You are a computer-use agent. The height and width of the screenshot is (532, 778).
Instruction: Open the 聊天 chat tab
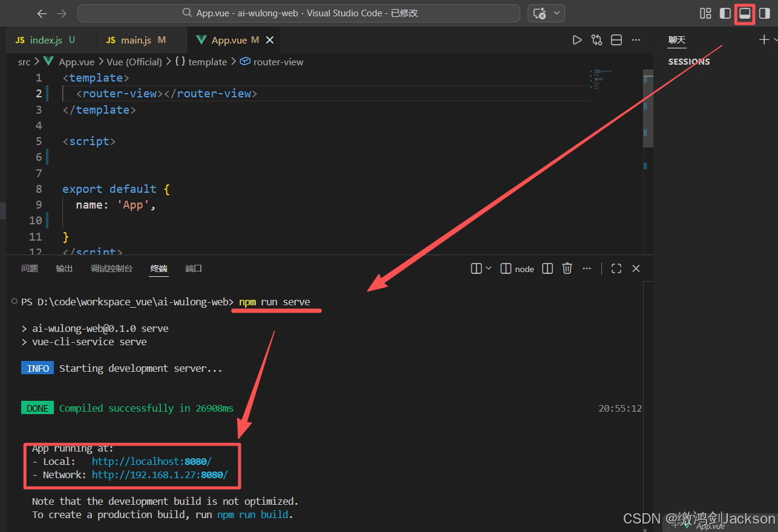coord(677,40)
